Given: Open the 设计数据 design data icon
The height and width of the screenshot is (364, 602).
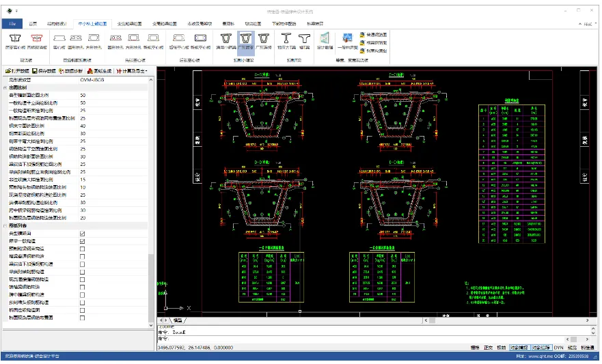Looking at the screenshot, I should point(325,41).
